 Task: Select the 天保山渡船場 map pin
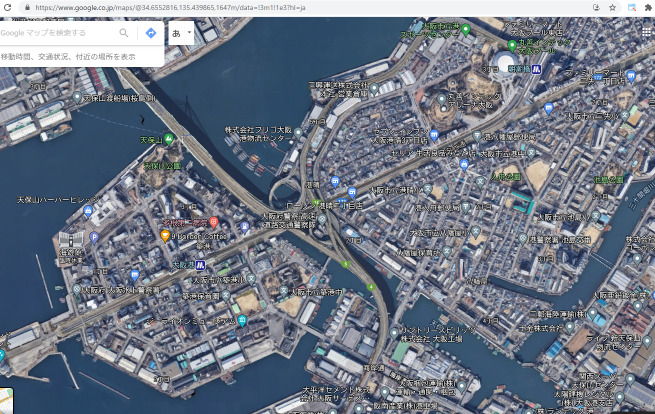point(76,97)
